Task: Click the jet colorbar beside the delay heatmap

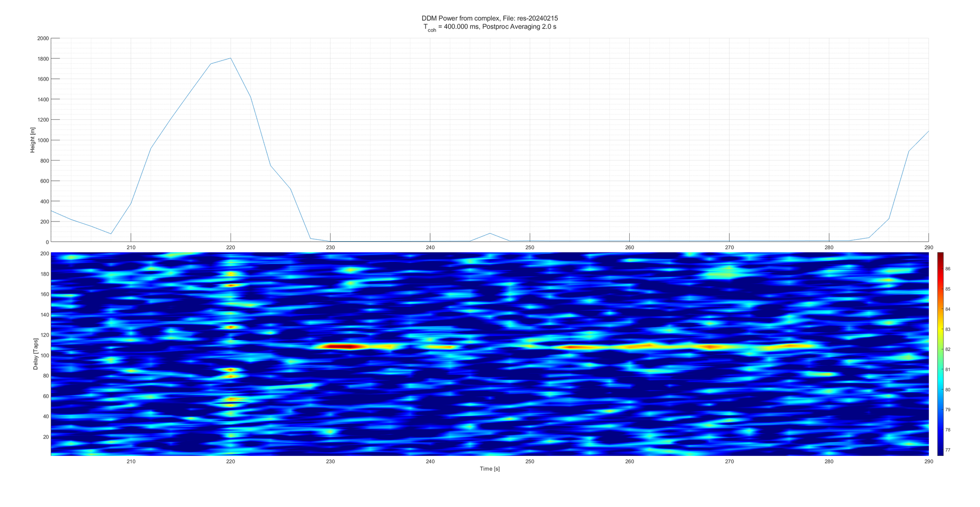Action: (940, 354)
